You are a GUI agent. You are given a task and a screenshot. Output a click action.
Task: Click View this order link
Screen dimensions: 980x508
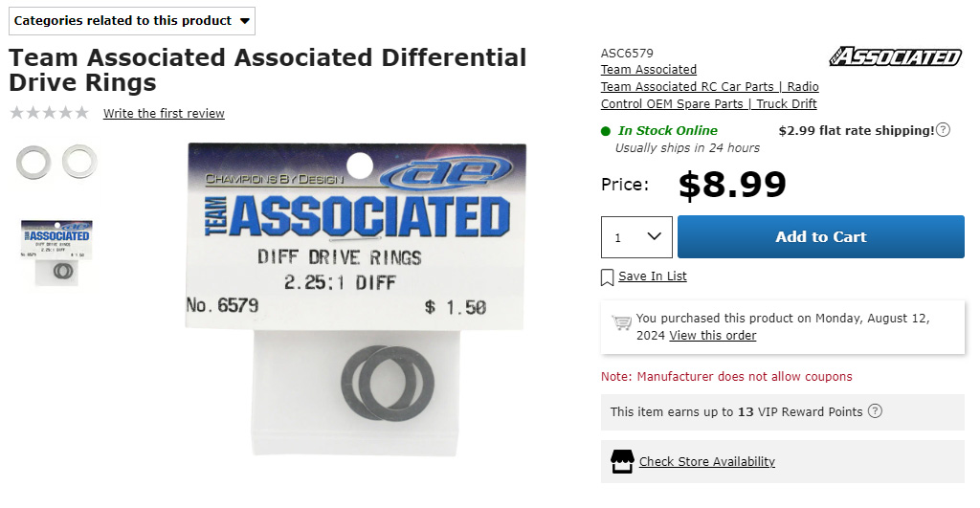click(712, 336)
